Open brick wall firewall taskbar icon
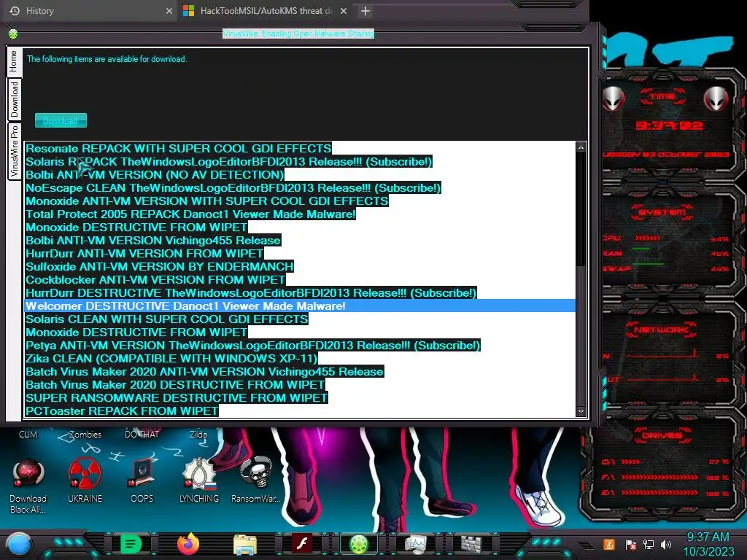The height and width of the screenshot is (560, 747). coord(472,544)
